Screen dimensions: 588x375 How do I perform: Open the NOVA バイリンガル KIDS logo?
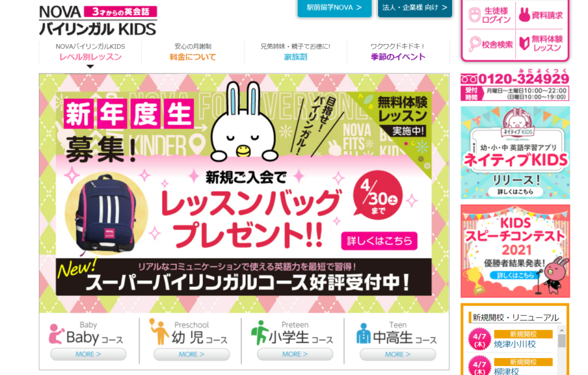tap(98, 21)
